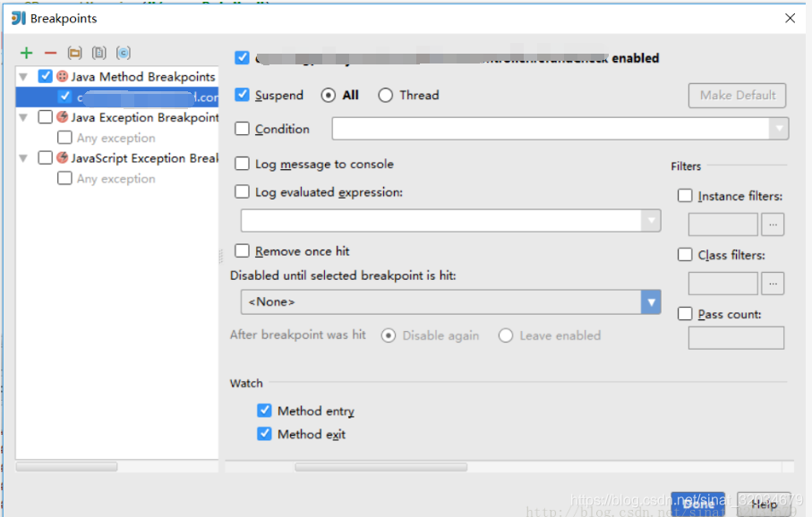
Task: Focus the Instance filters text field
Action: pos(723,225)
